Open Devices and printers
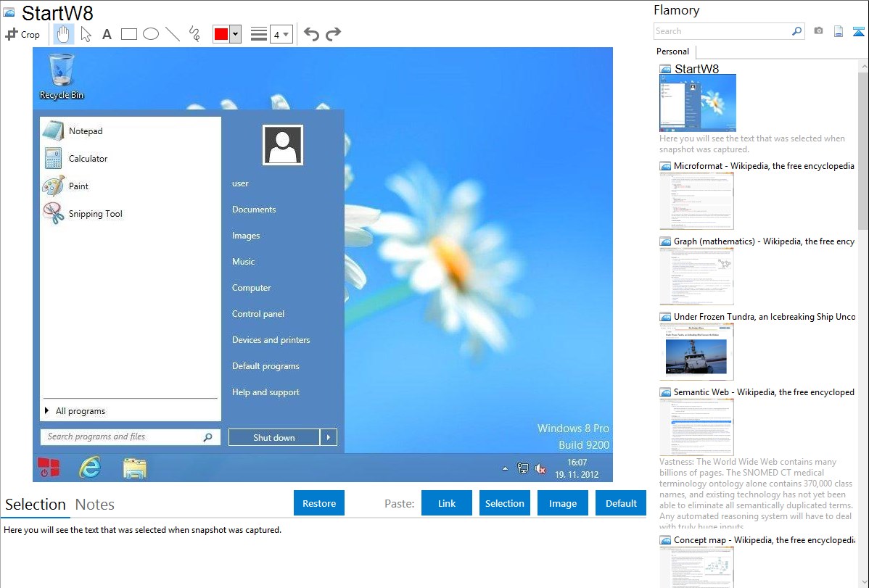The width and height of the screenshot is (869, 588). coord(271,340)
